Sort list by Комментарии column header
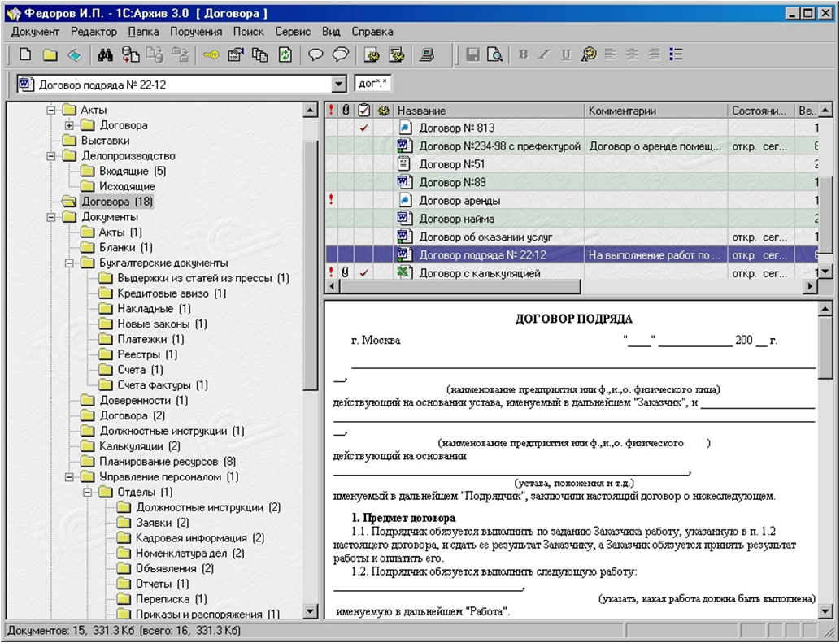The height and width of the screenshot is (643, 840). (x=656, y=111)
